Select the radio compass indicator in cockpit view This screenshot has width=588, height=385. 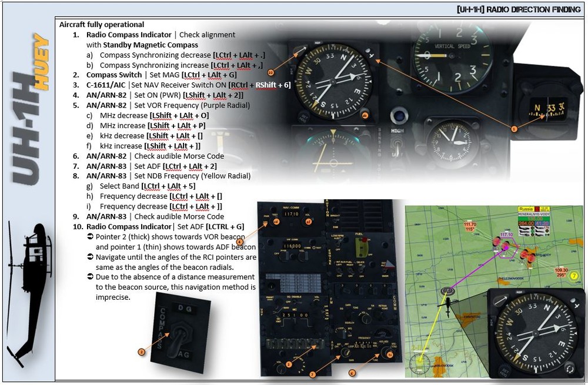[x=333, y=81]
